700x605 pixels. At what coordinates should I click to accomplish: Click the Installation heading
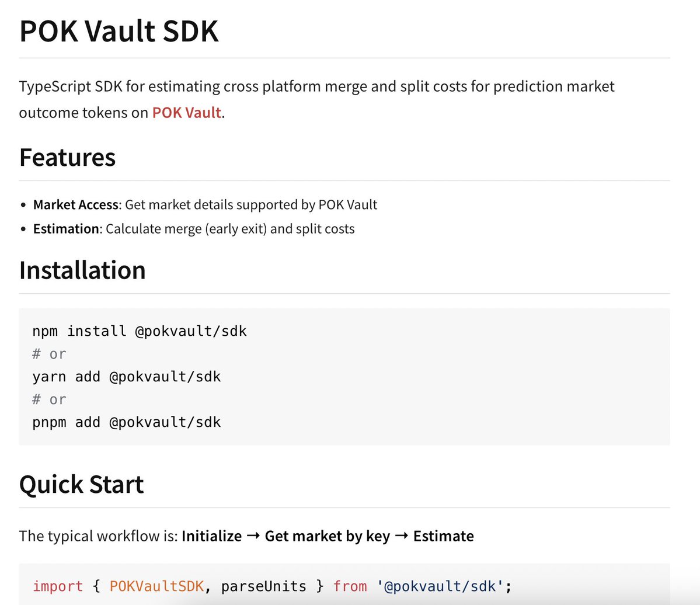[82, 270]
